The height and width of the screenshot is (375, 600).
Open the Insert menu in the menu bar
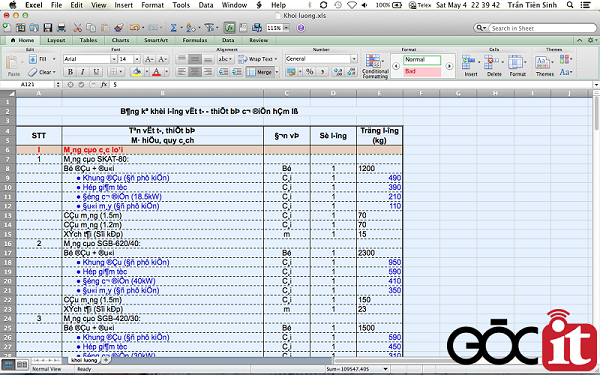pos(124,5)
